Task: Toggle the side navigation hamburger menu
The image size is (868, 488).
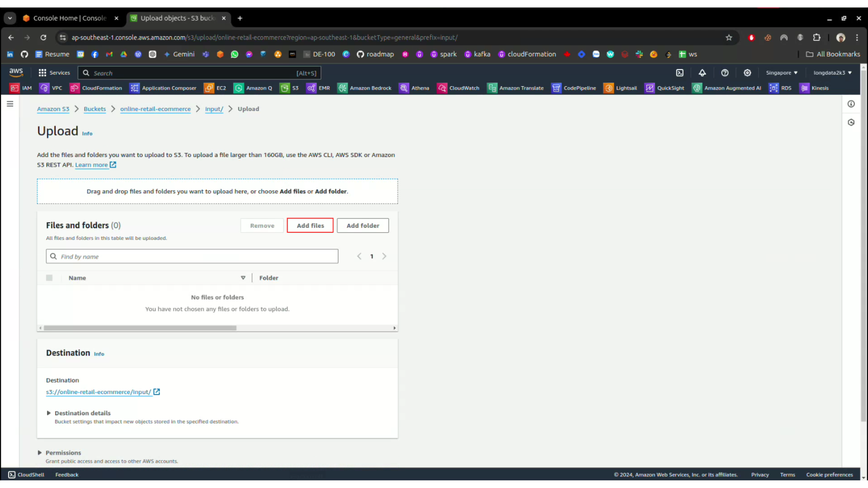Action: click(10, 104)
